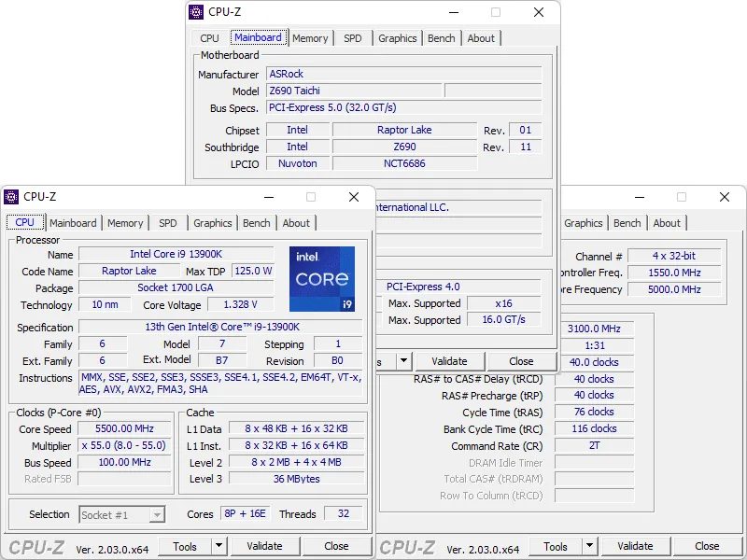Click the Multiplier value 'x 55.0 (8.0 - 55.0)'

pos(124,445)
